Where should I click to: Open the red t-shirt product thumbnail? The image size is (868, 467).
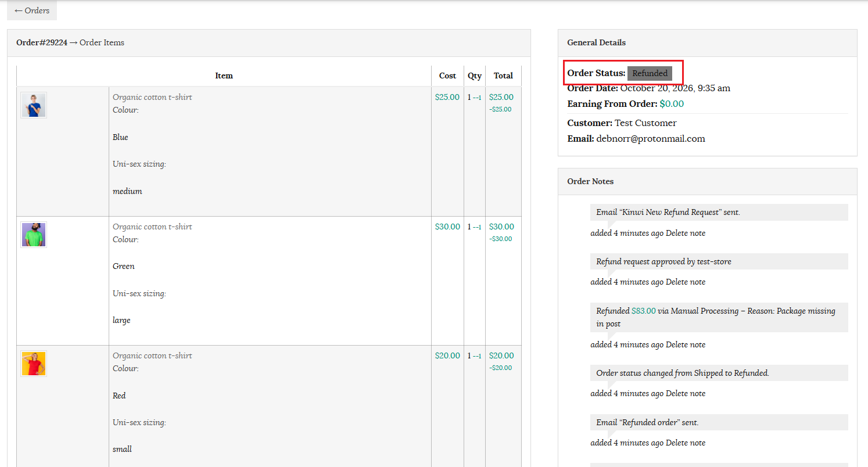tap(34, 364)
